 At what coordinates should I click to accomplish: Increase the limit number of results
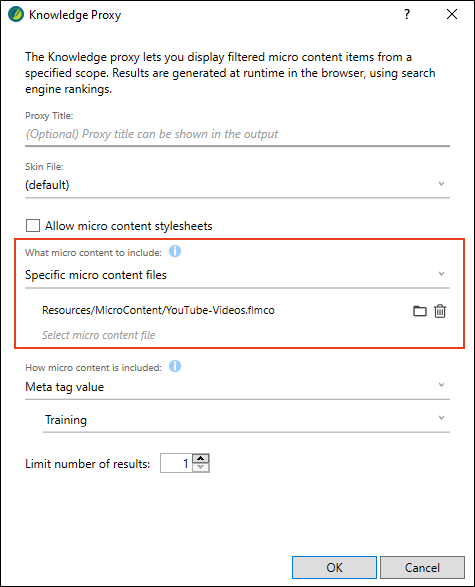point(201,459)
